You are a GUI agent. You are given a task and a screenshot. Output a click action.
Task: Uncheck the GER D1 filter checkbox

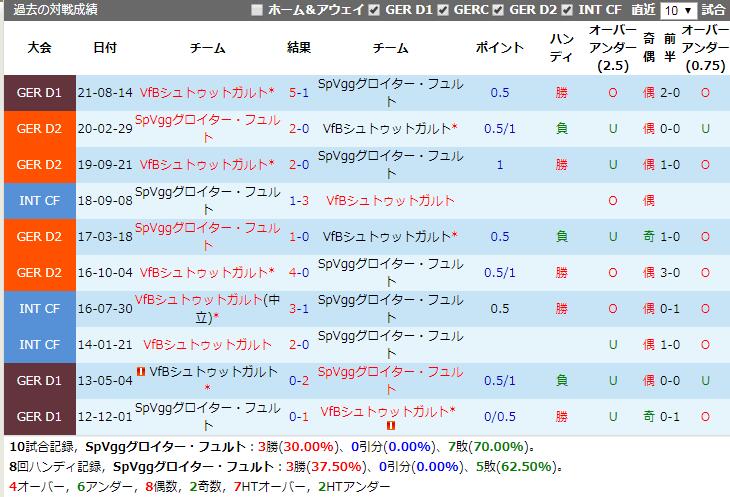click(374, 10)
